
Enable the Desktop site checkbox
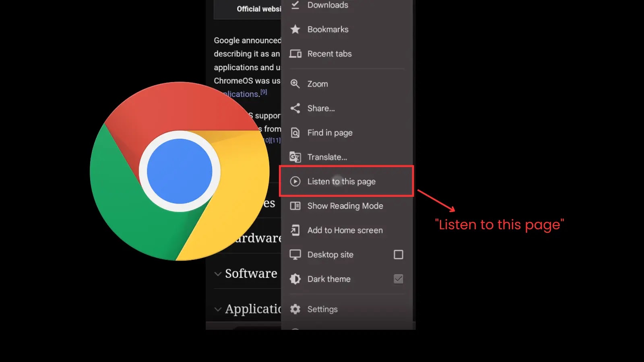click(x=398, y=254)
